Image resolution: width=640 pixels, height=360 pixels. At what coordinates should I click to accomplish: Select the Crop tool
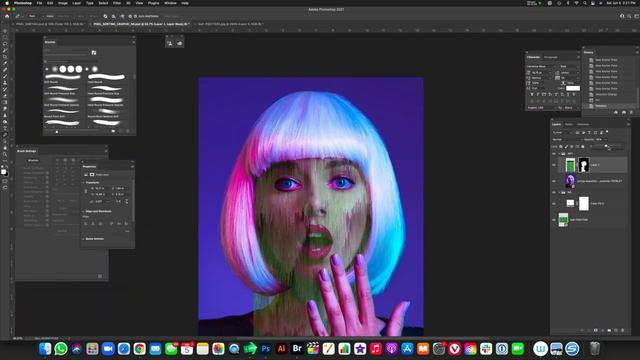click(x=5, y=56)
